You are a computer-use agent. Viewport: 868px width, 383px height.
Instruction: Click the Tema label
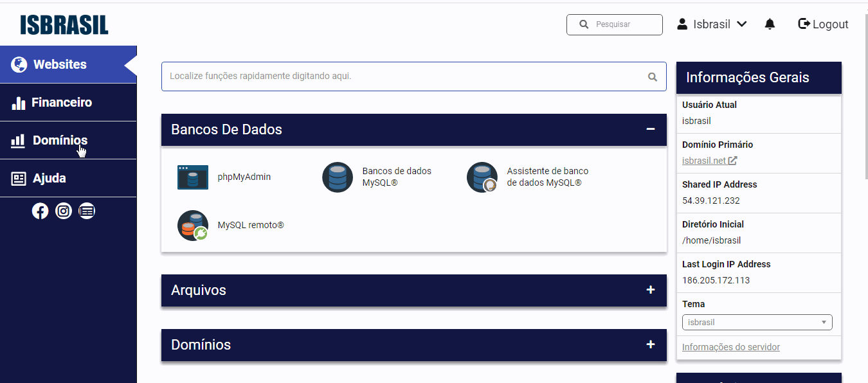click(693, 304)
